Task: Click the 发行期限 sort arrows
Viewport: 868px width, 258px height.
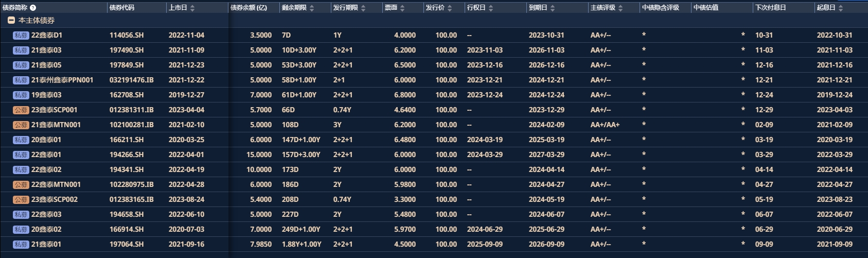Action: 363,8
